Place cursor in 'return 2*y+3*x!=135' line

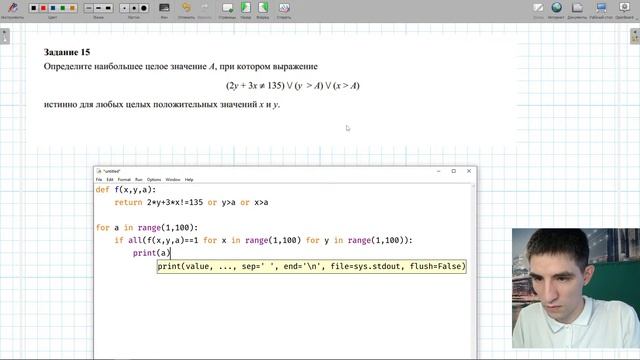(191, 202)
